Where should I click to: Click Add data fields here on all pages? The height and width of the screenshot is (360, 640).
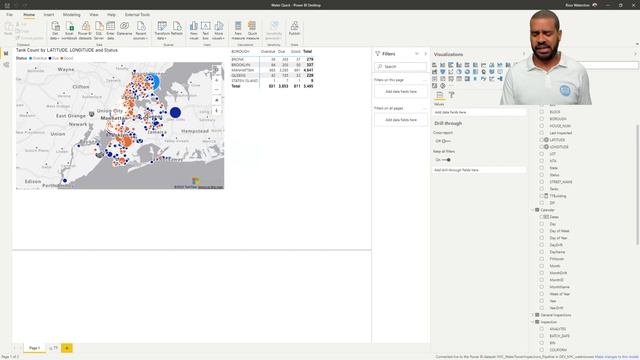tap(401, 120)
